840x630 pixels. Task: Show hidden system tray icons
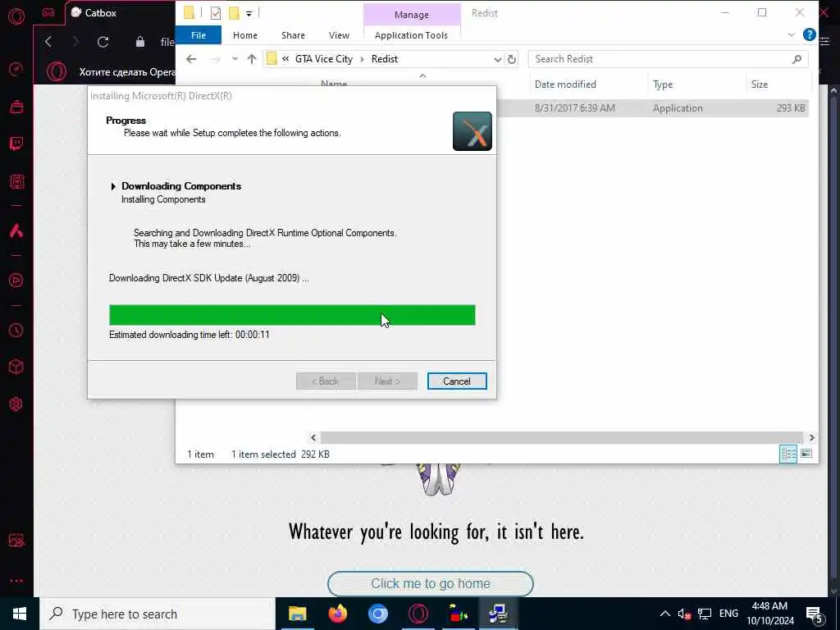coord(664,614)
